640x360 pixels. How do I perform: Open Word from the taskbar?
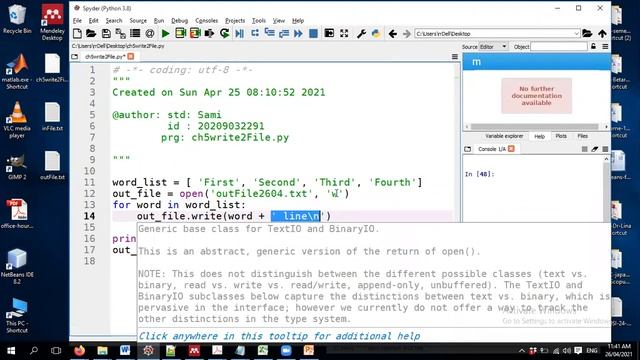pos(125,351)
